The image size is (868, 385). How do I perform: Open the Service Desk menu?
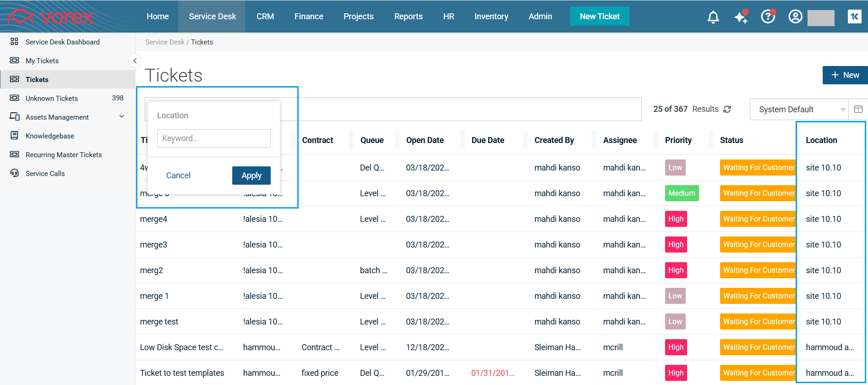[x=212, y=16]
